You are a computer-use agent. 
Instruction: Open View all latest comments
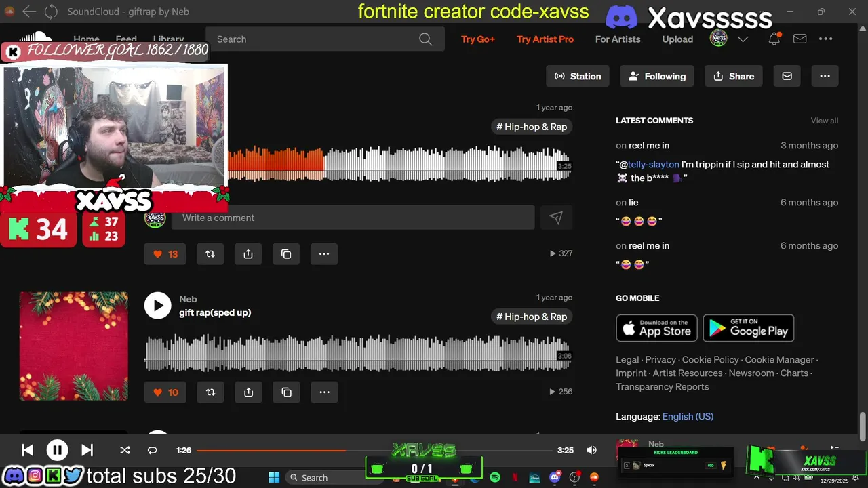[x=825, y=121]
